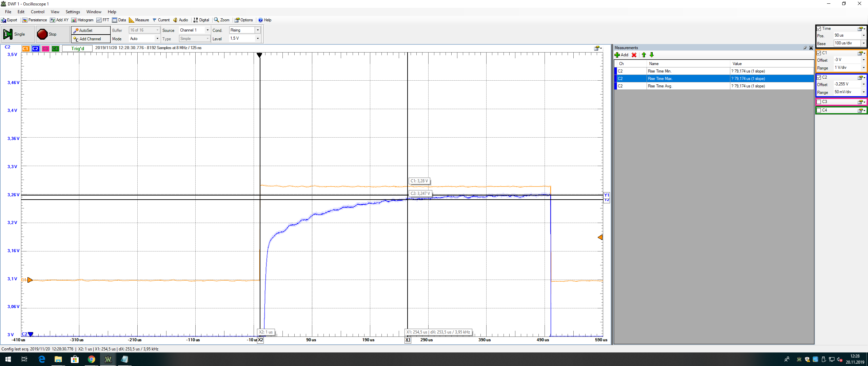Open the Digital channels view
The width and height of the screenshot is (868, 366).
click(x=201, y=20)
